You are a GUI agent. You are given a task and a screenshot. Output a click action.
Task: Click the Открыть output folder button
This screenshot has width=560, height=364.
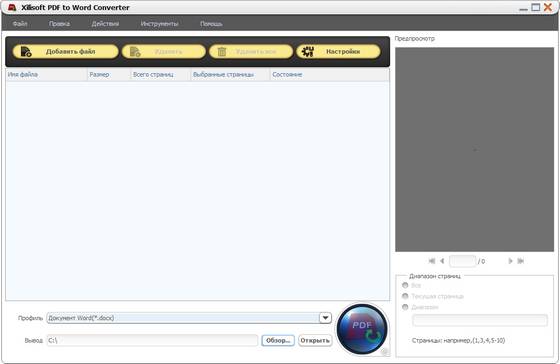pyautogui.click(x=315, y=340)
